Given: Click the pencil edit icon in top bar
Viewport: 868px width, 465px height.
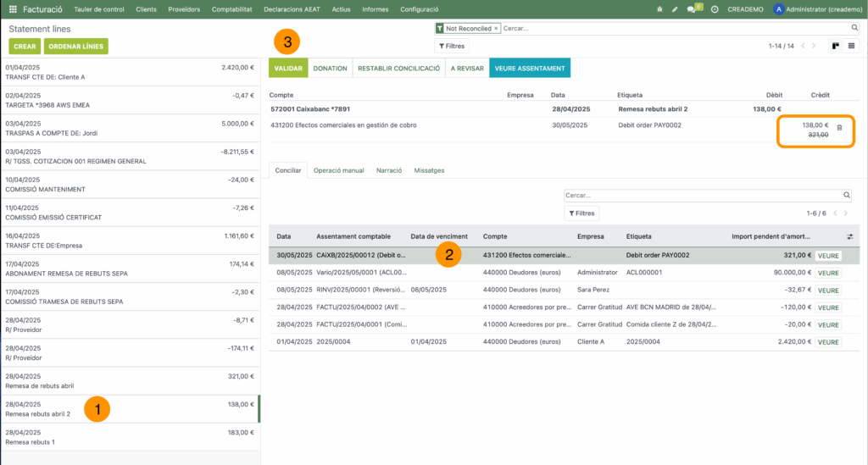Looking at the screenshot, I should click(x=675, y=8).
